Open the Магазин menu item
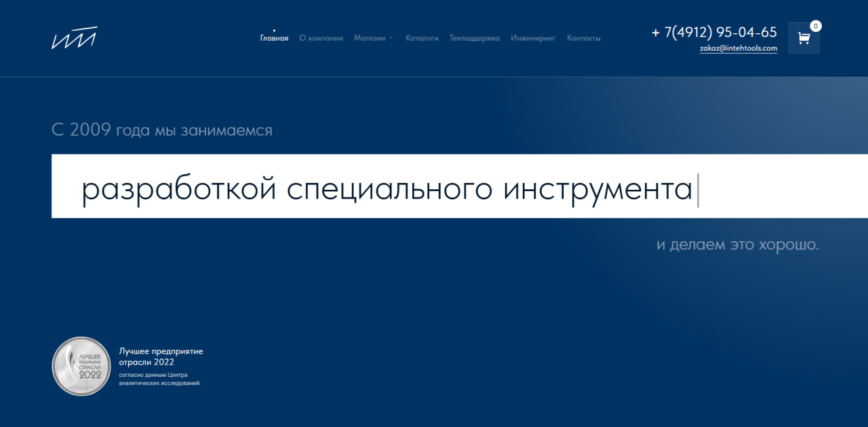 pyautogui.click(x=370, y=38)
